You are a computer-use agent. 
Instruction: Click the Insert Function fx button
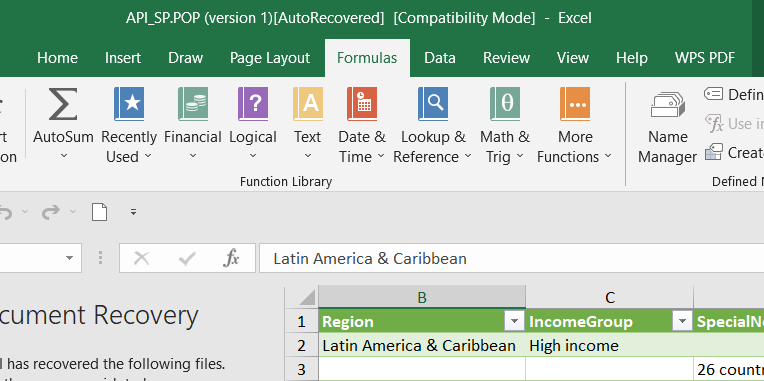(x=231, y=258)
